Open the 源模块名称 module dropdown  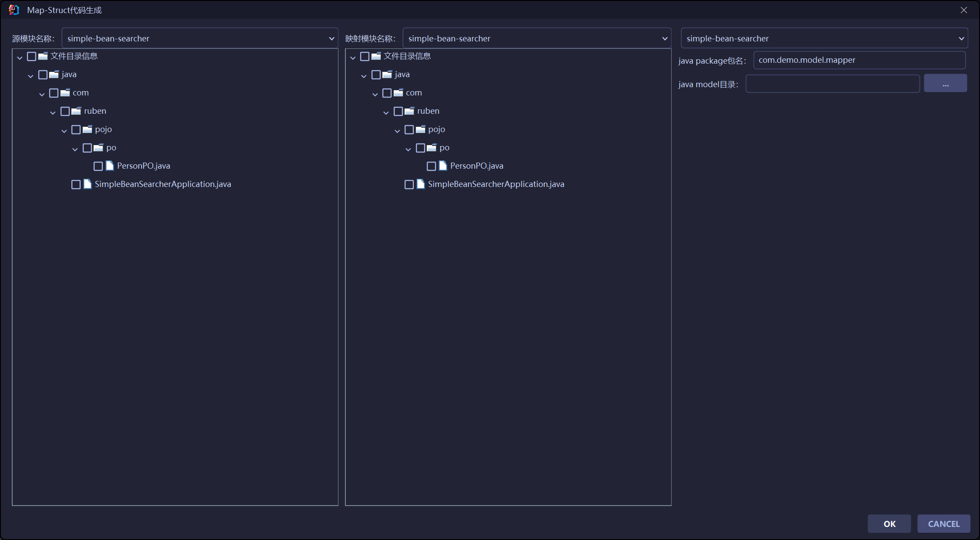click(x=199, y=38)
